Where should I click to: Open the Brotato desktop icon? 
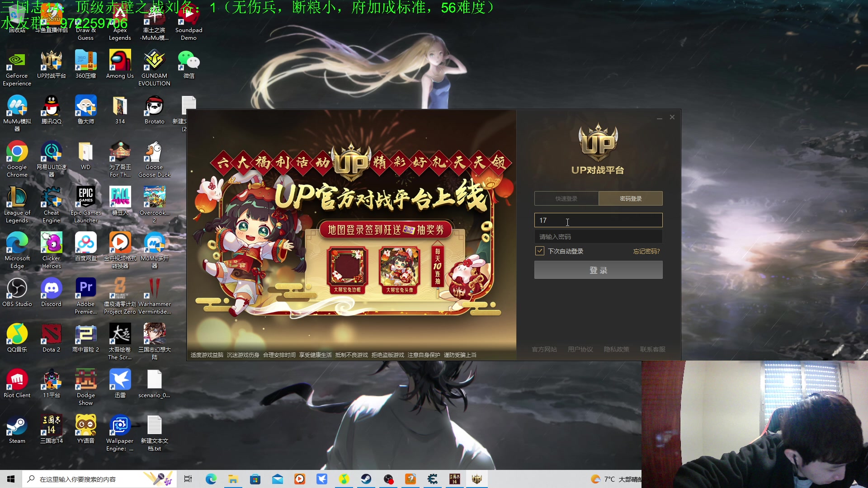pyautogui.click(x=154, y=110)
